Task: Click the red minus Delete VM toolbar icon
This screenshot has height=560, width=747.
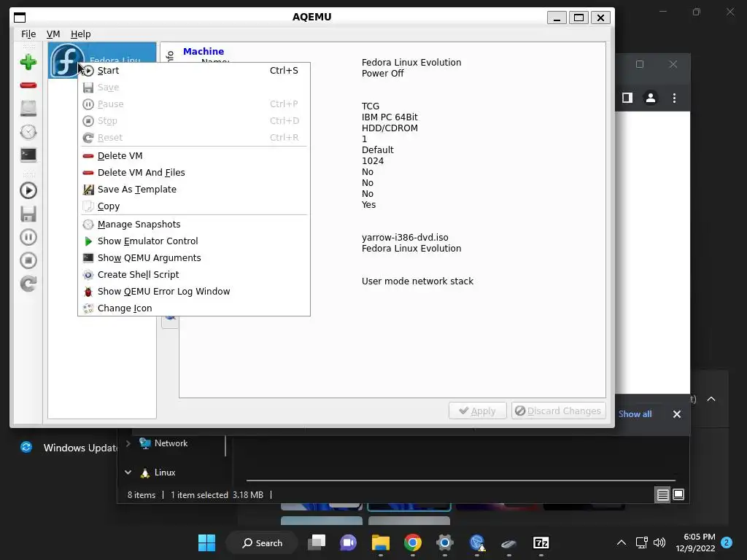Action: (x=28, y=85)
